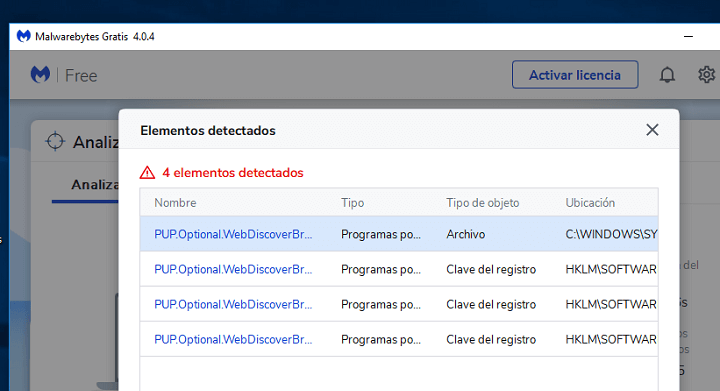Sort by Tipo de objeto column
Image resolution: width=720 pixels, height=391 pixels.
pyautogui.click(x=483, y=203)
